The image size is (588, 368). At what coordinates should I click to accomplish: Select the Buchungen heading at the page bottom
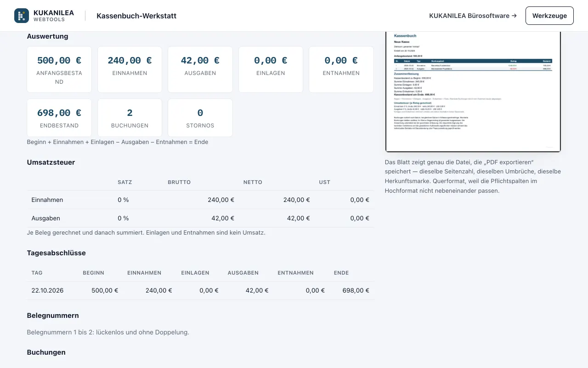coord(46,352)
